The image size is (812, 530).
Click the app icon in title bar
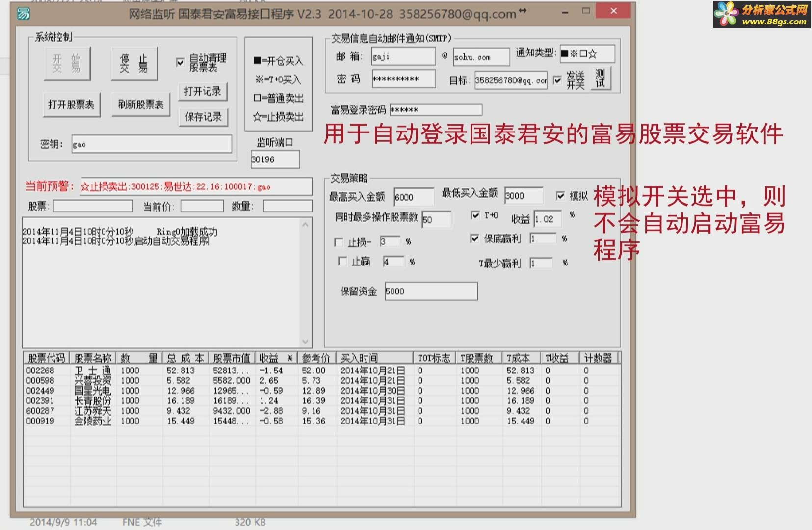(24, 14)
